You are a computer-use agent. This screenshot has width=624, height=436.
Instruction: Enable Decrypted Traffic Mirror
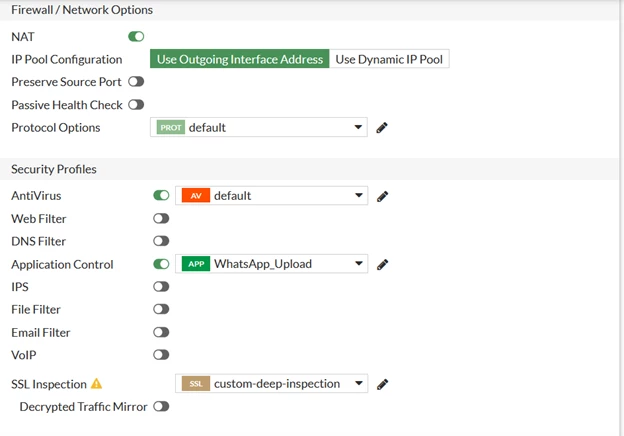(x=161, y=407)
